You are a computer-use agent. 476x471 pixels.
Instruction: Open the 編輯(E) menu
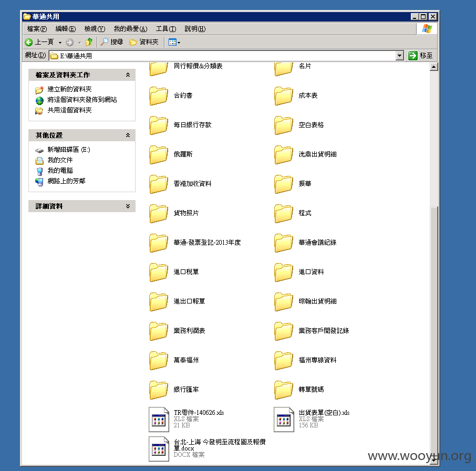click(x=66, y=29)
